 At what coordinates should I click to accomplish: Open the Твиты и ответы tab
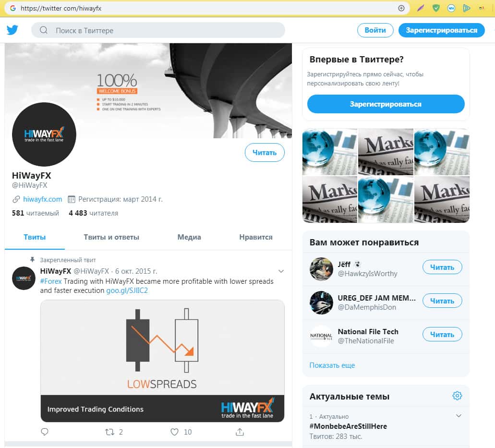(111, 237)
